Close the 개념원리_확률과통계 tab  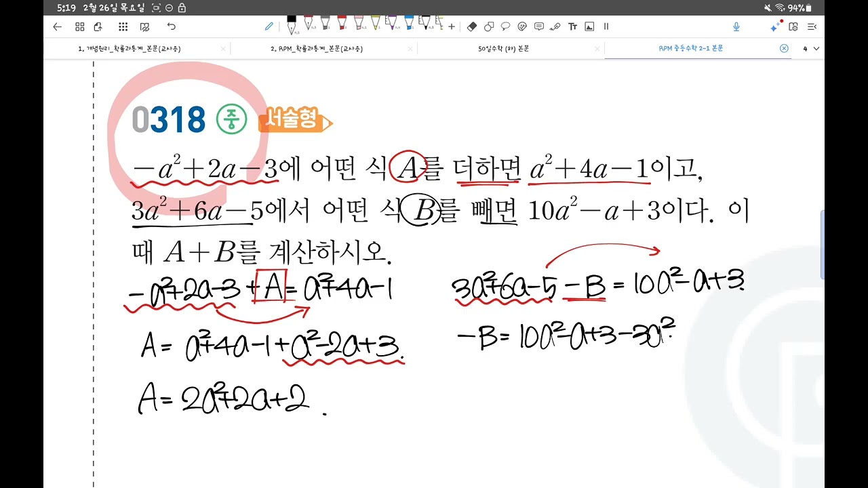[223, 49]
